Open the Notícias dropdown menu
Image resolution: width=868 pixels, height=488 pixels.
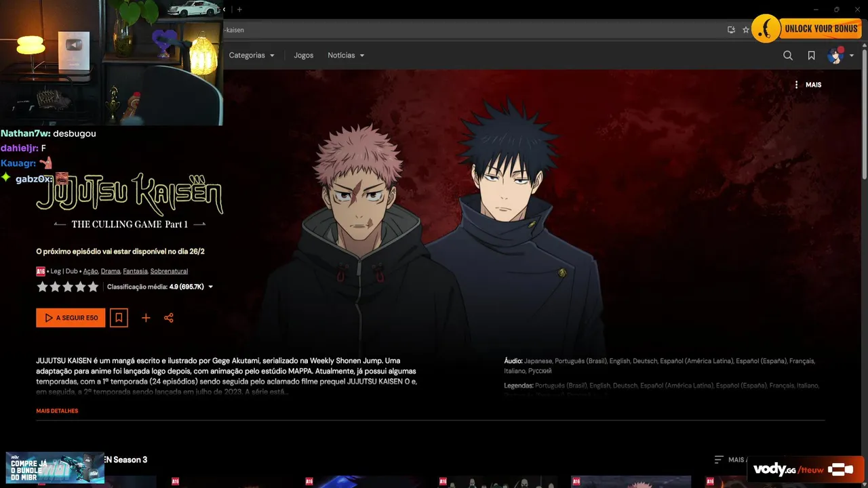click(346, 56)
